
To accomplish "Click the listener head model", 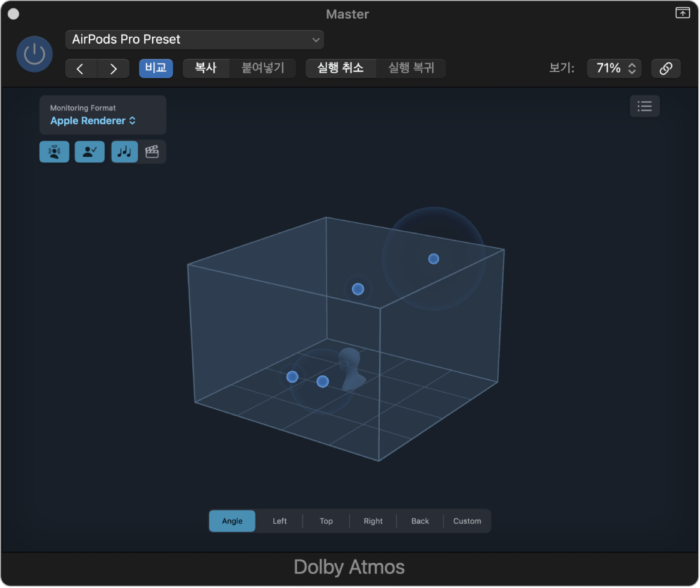I will click(x=352, y=369).
